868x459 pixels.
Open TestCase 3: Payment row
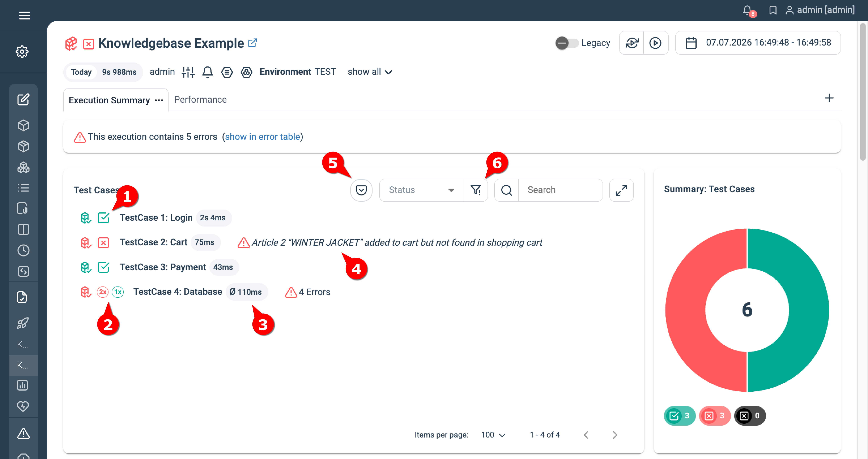click(x=163, y=267)
